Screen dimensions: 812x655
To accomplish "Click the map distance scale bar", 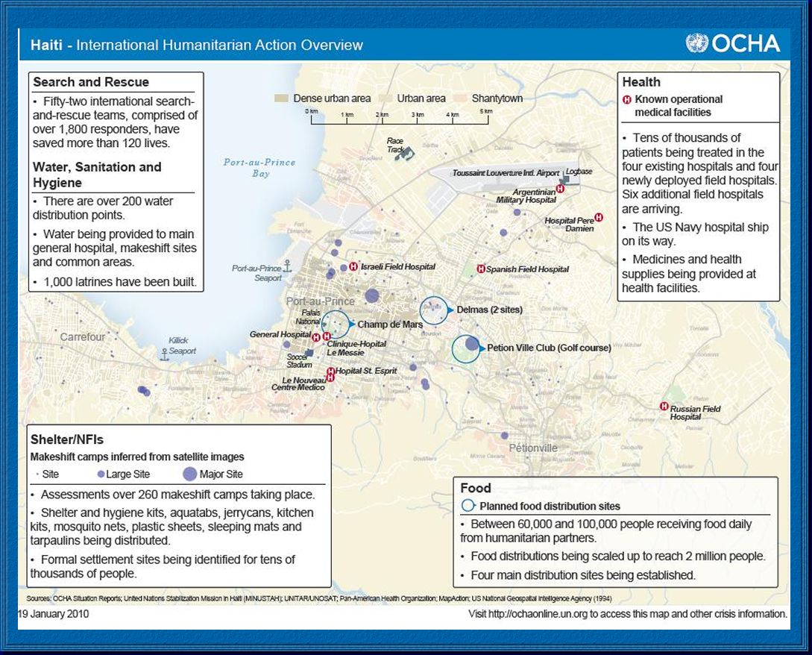I will click(399, 116).
